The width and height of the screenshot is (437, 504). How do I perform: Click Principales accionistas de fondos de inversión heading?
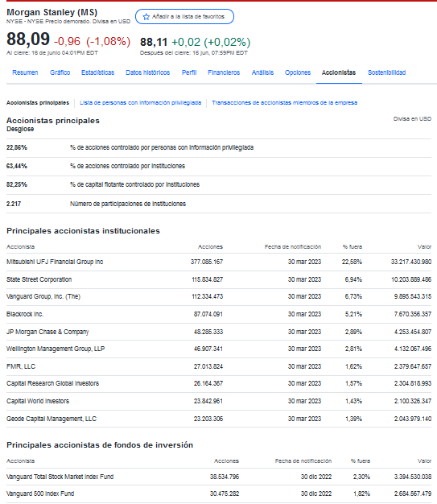pos(100,445)
